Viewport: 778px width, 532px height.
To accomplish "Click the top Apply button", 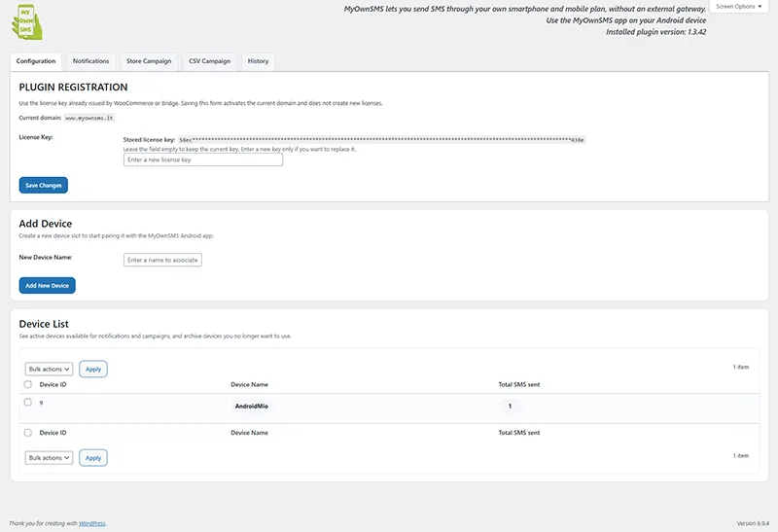I will tap(93, 370).
